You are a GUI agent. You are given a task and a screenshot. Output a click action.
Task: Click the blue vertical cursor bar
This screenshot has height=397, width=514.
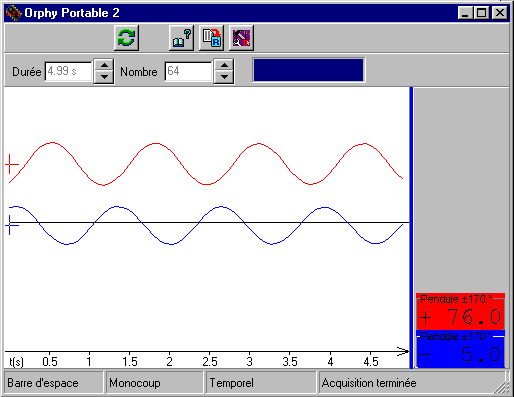click(411, 228)
